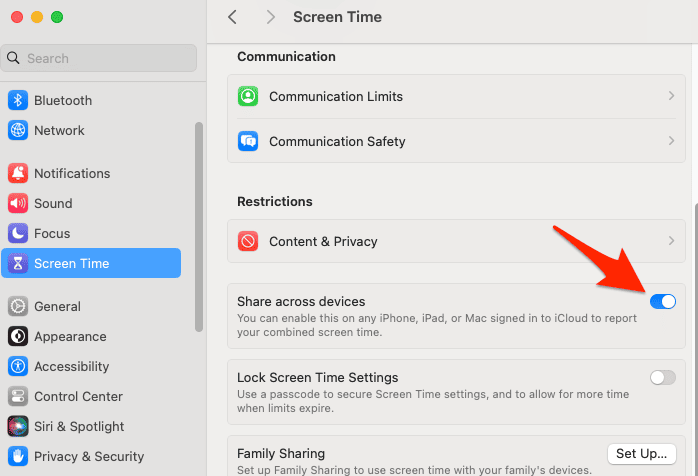Open Control Center settings pane
This screenshot has width=698, height=476.
78,396
